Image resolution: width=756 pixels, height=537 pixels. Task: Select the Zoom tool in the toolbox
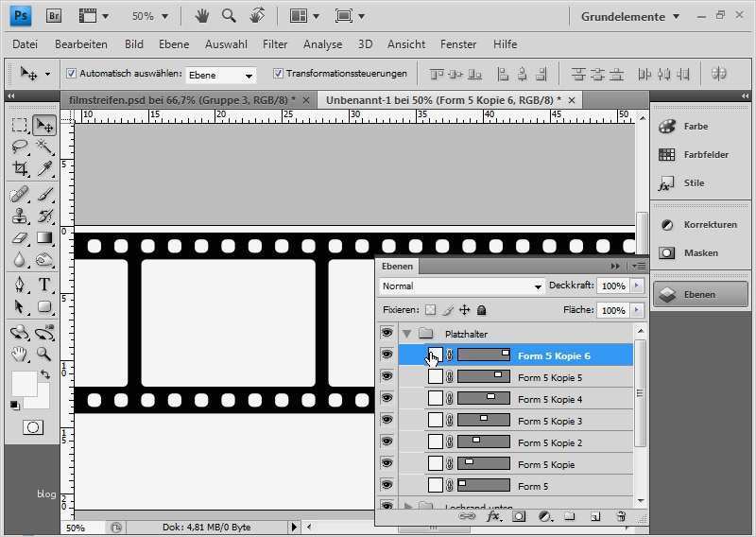(x=44, y=355)
